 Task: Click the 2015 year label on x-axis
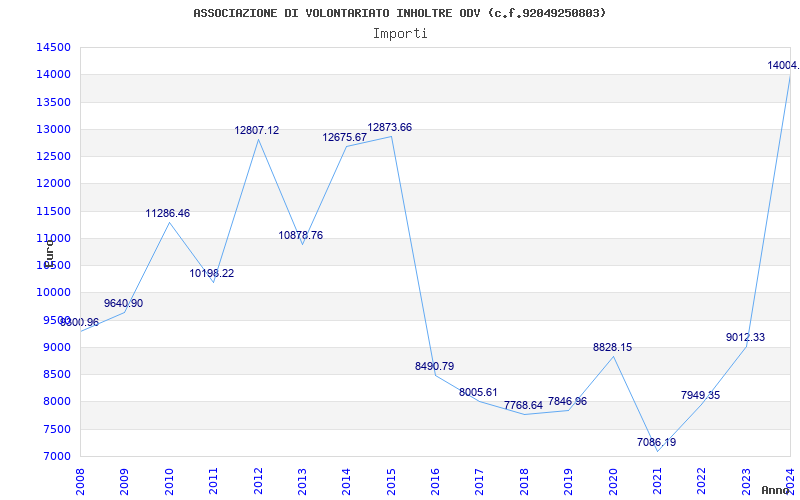pos(391,481)
